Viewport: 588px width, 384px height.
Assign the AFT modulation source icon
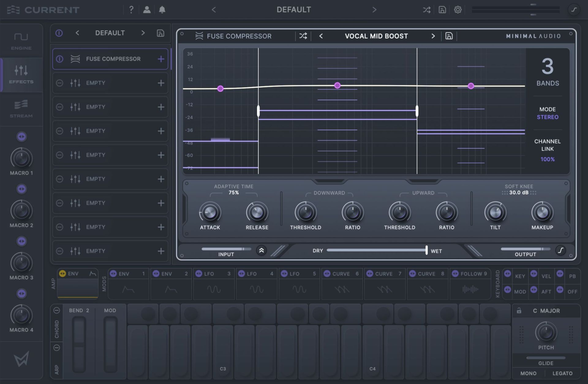pyautogui.click(x=534, y=289)
